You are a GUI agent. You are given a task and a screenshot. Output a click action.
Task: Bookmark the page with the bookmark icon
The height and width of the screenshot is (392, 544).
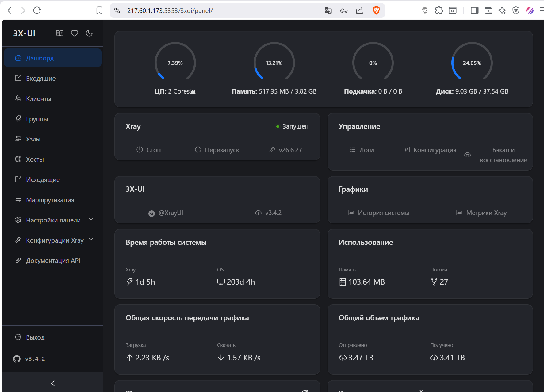point(99,10)
